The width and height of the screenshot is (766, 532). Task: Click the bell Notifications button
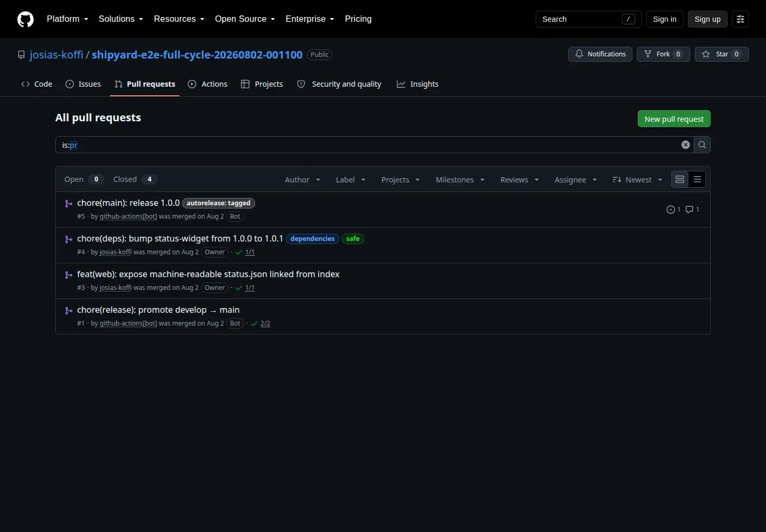click(x=600, y=54)
